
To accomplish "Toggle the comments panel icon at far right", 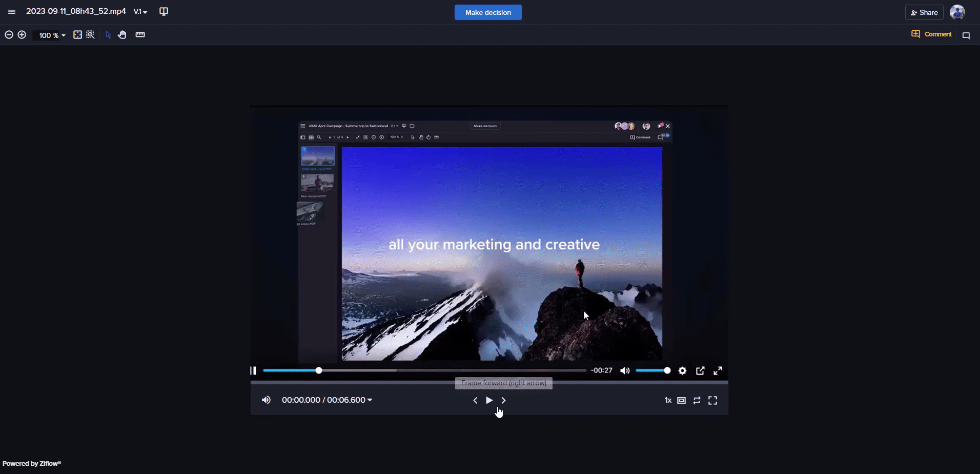I will (x=966, y=35).
